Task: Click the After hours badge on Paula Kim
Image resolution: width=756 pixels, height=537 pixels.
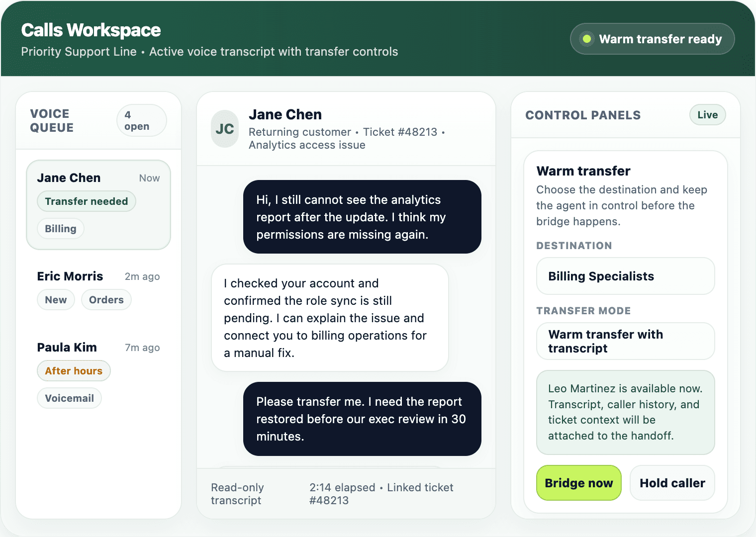Action: coord(74,370)
